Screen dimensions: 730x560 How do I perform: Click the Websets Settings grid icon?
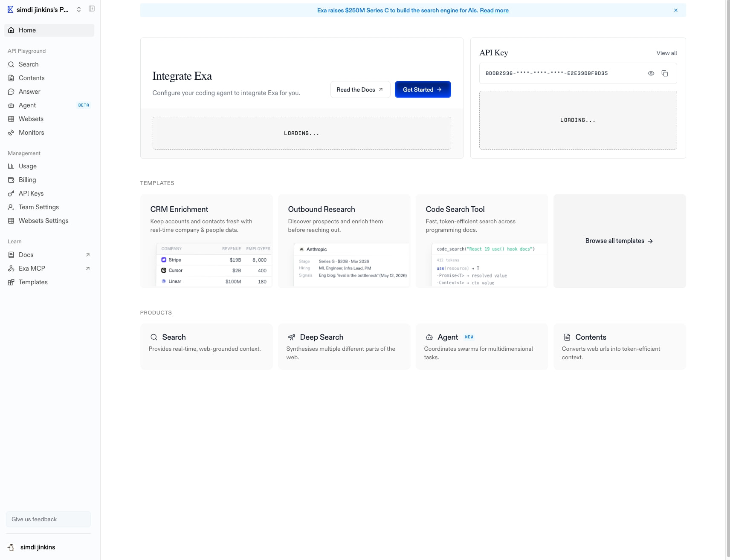[11, 221]
